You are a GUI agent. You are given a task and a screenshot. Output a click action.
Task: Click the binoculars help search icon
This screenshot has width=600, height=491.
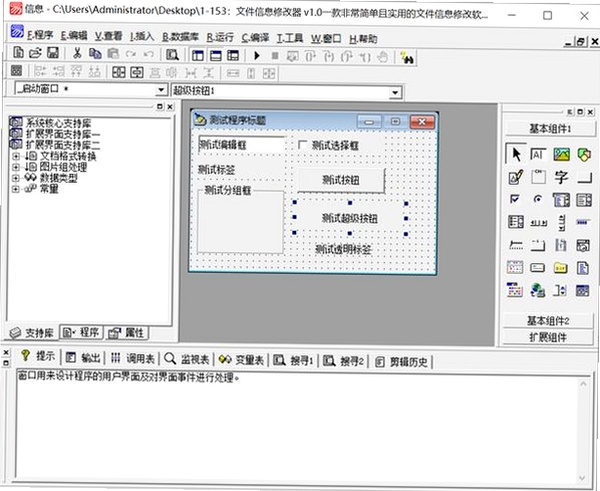click(x=407, y=58)
